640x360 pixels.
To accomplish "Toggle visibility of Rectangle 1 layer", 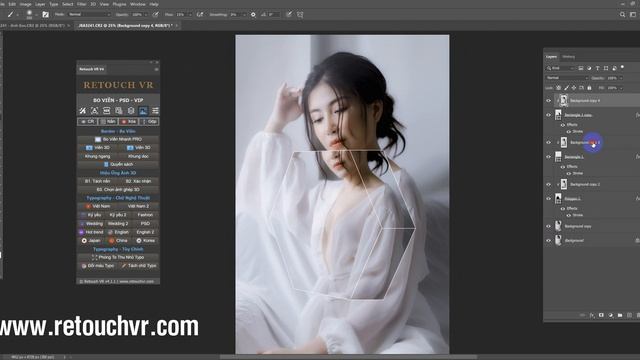I will tap(549, 157).
